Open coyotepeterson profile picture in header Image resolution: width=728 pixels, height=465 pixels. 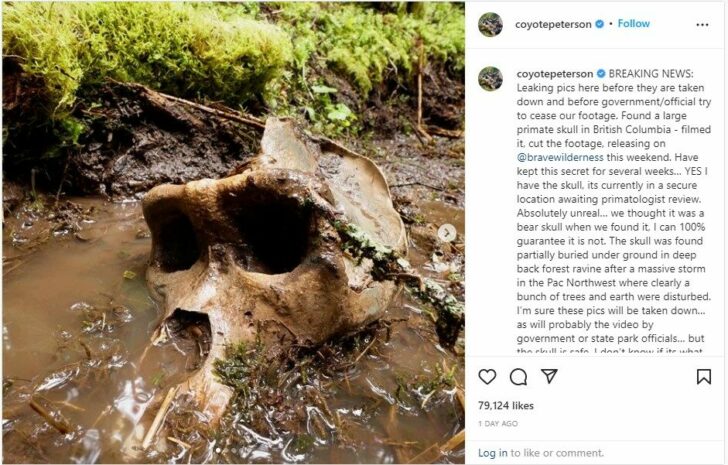[490, 24]
